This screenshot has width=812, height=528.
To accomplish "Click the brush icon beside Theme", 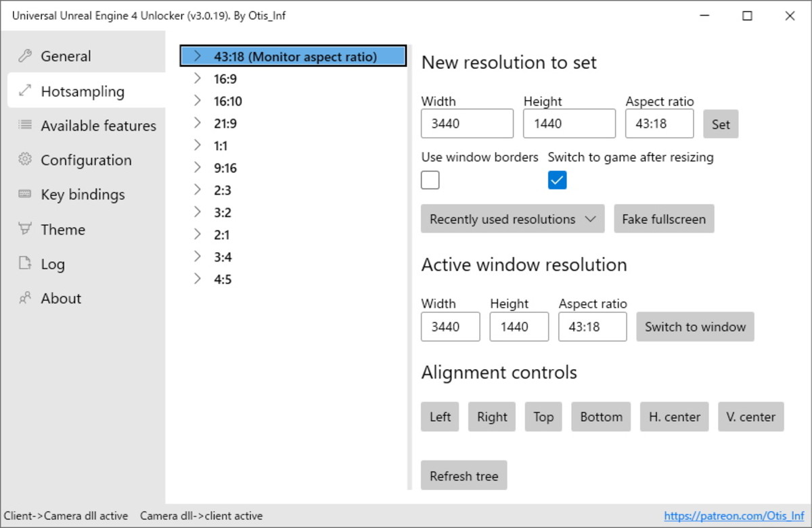I will 25,229.
